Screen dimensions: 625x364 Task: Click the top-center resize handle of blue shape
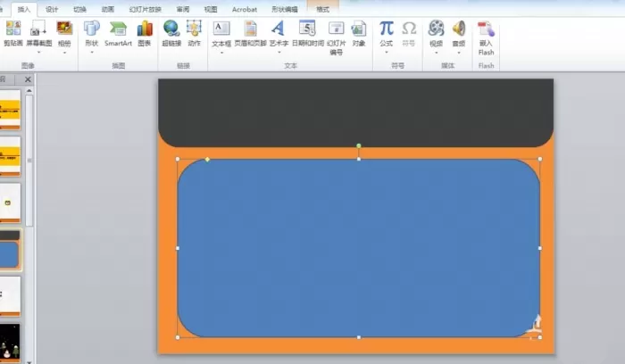pyautogui.click(x=359, y=159)
